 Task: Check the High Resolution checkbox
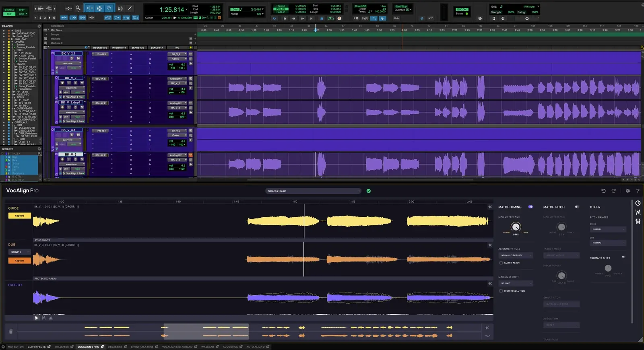pyautogui.click(x=501, y=291)
